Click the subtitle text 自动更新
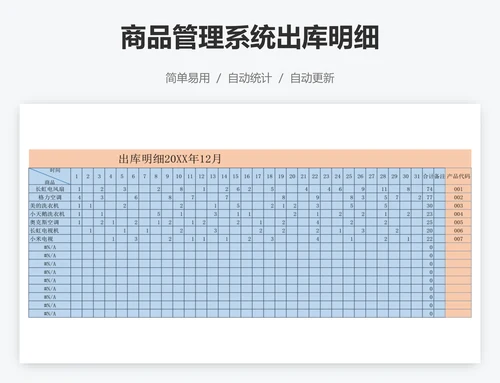Viewport: 500px width, 383px height. [312, 78]
